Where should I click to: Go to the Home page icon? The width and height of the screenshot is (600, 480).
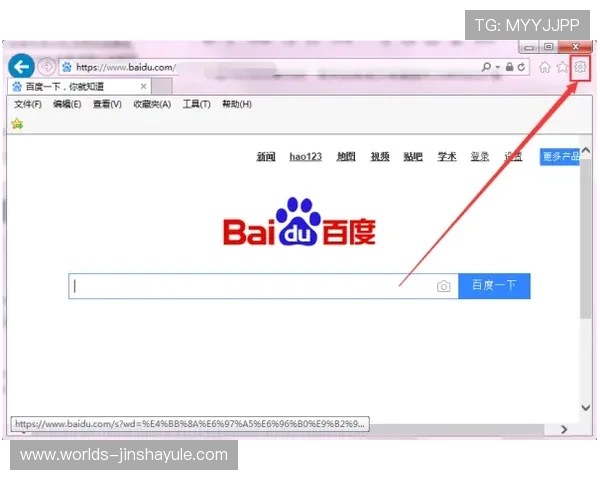tap(545, 67)
